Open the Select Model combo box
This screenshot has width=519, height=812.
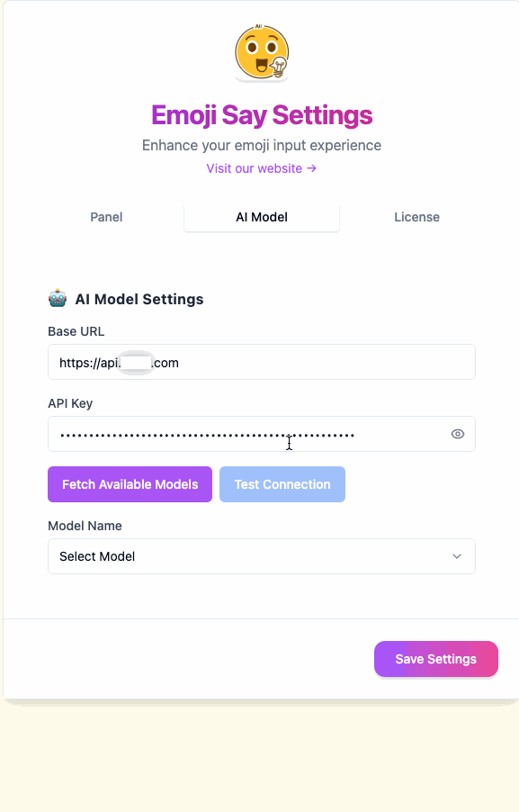pos(262,556)
